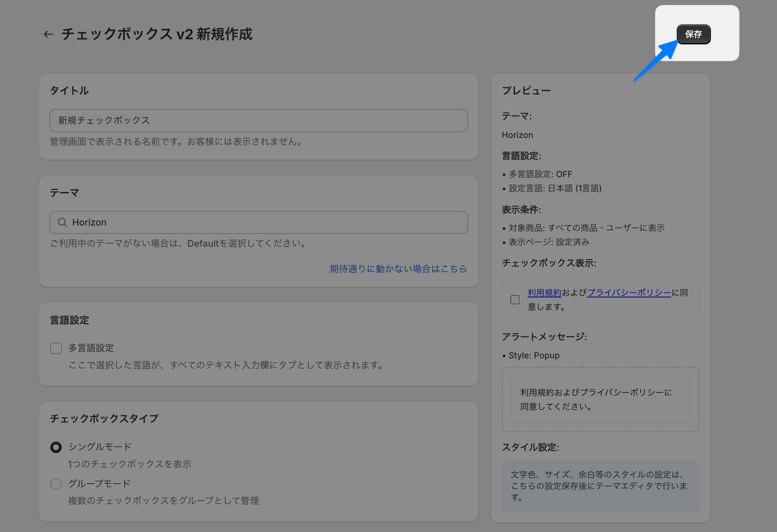The height and width of the screenshot is (532, 777).
Task: Click the シングルモード label text
Action: pyautogui.click(x=100, y=447)
